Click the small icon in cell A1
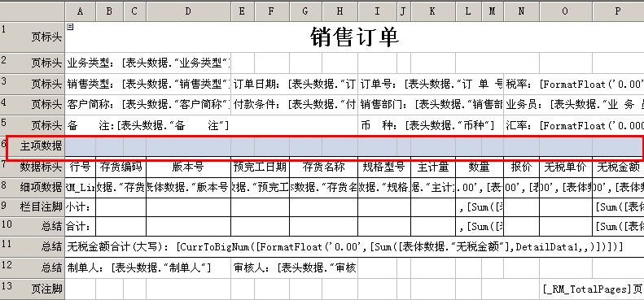 (x=70, y=27)
